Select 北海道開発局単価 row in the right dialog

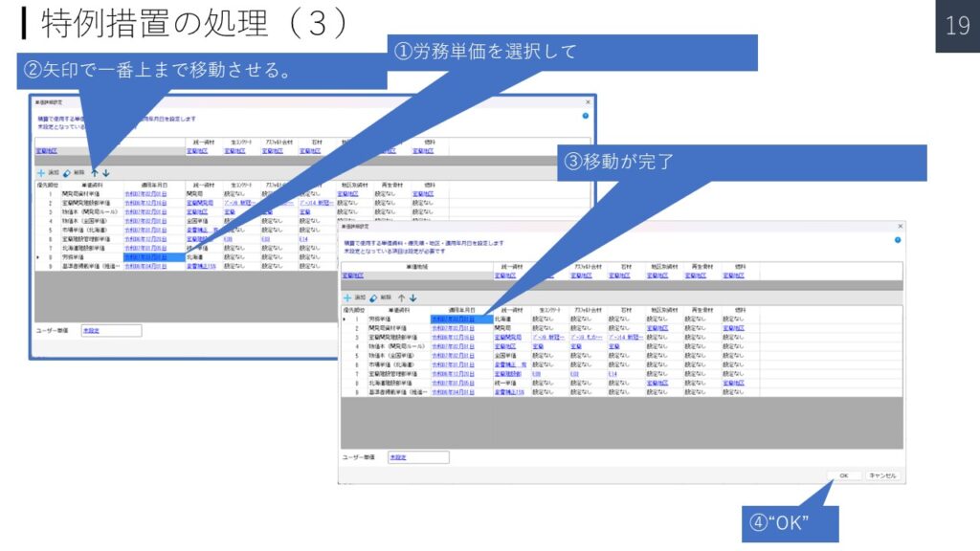[x=393, y=383]
